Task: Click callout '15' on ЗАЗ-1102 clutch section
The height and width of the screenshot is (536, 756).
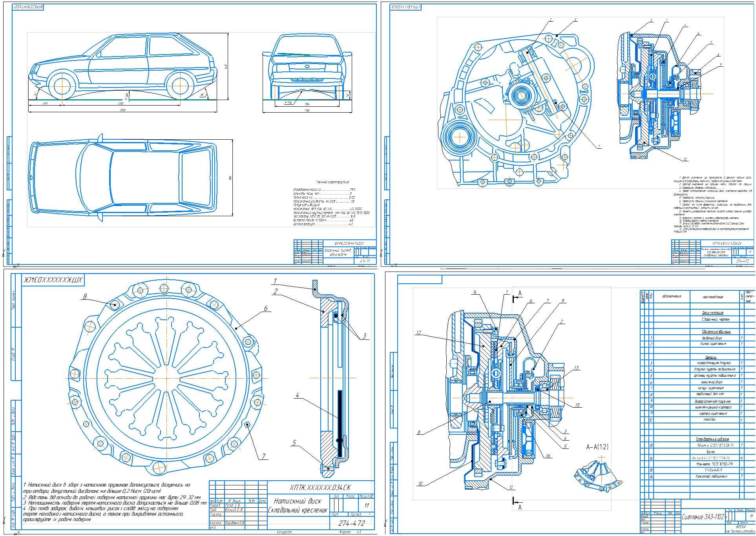Action: (577, 405)
